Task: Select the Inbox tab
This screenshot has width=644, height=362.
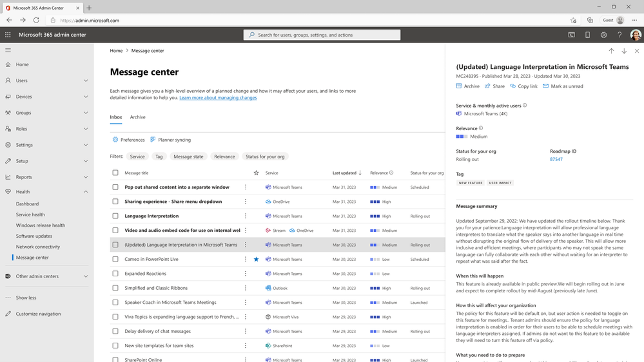Action: (x=116, y=117)
